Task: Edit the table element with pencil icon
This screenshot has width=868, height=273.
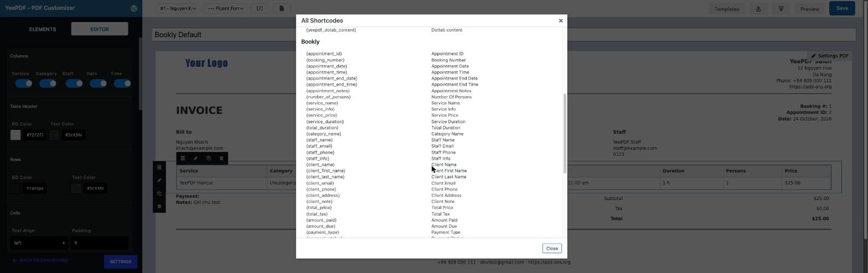Action: (x=195, y=159)
